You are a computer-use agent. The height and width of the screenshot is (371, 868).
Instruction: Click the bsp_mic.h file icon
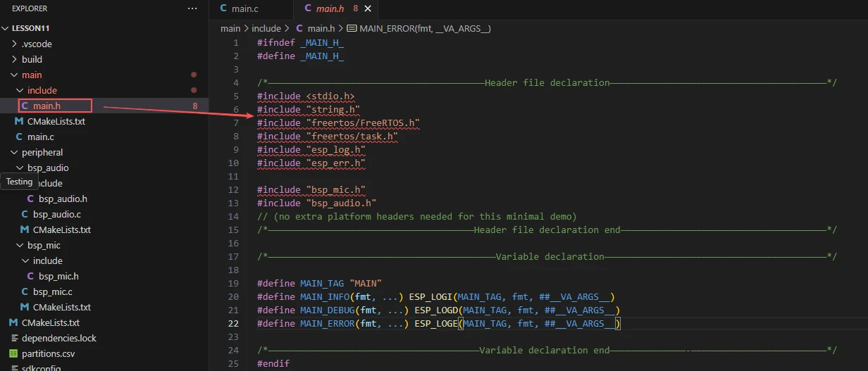31,276
